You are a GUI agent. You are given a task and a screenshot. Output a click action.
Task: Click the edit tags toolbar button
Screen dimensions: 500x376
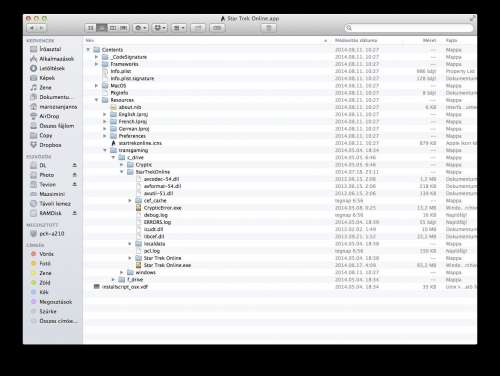(x=217, y=28)
